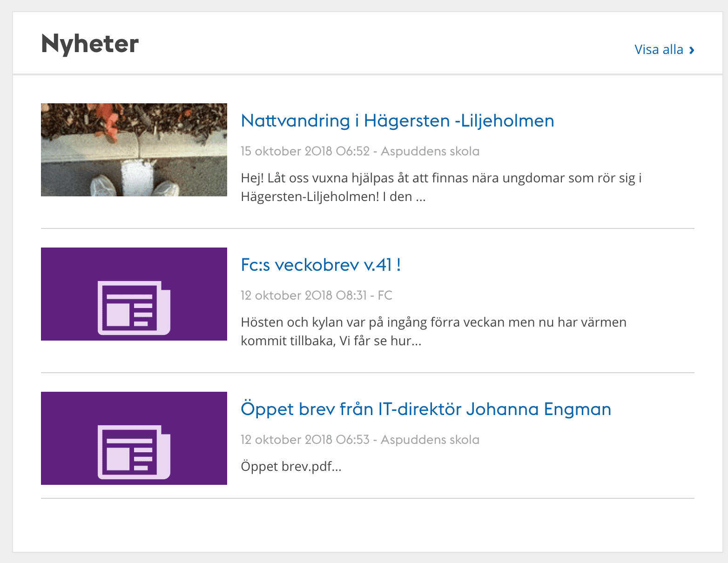The height and width of the screenshot is (563, 728).
Task: Click the date 12 oktober 2018 06:53 - Aspuddens skola
Action: [360, 440]
